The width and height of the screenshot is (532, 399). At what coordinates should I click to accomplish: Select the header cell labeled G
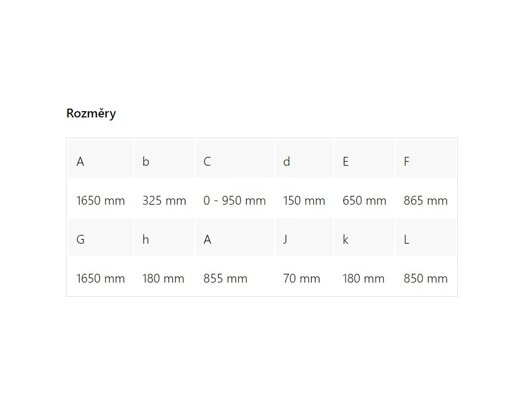tap(101, 237)
